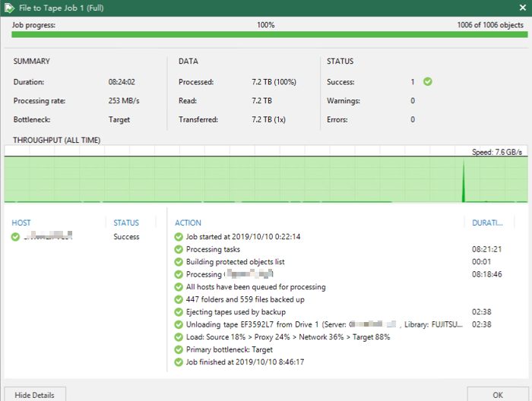This screenshot has height=401, width=532.
Task: Click the Hide Details button
Action: click(x=35, y=395)
